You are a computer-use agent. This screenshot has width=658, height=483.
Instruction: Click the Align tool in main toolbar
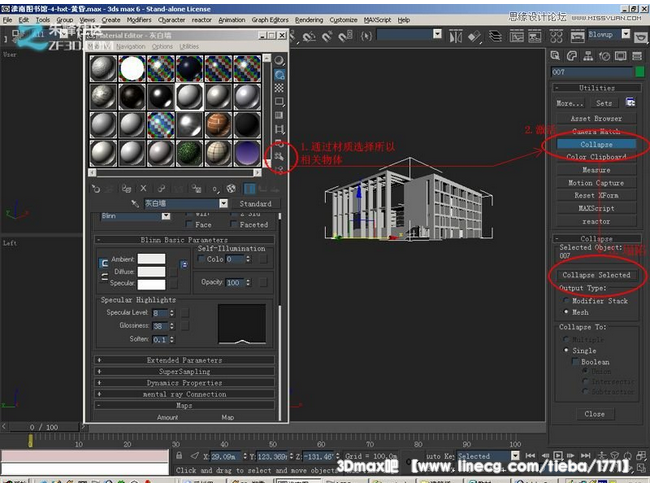point(474,37)
